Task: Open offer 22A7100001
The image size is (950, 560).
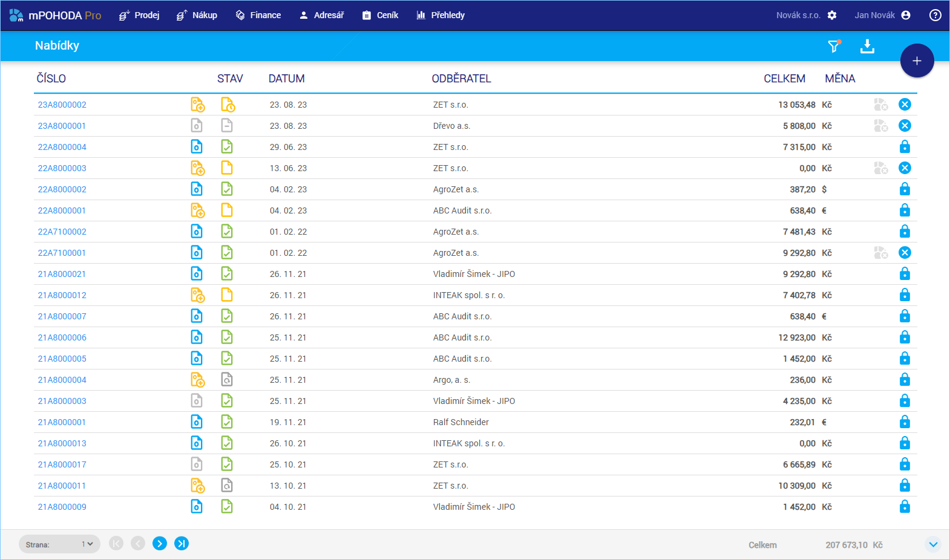Action: point(62,253)
